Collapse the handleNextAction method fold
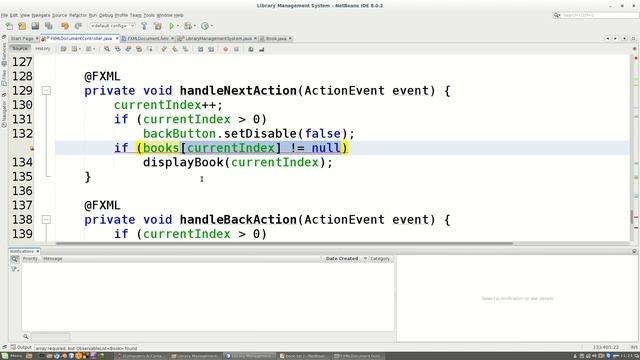The width and height of the screenshot is (640, 360). [x=46, y=91]
